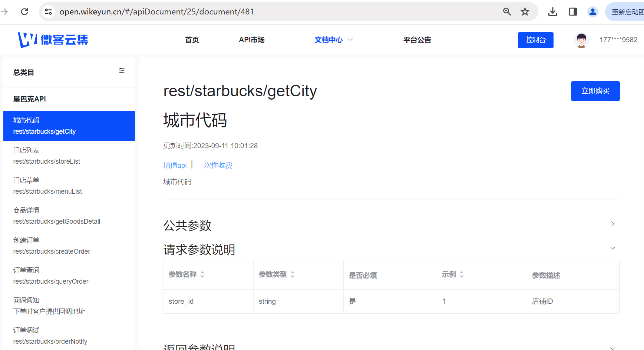The image size is (644, 350).
Task: Click the 微客云集 logo
Action: [x=53, y=40]
